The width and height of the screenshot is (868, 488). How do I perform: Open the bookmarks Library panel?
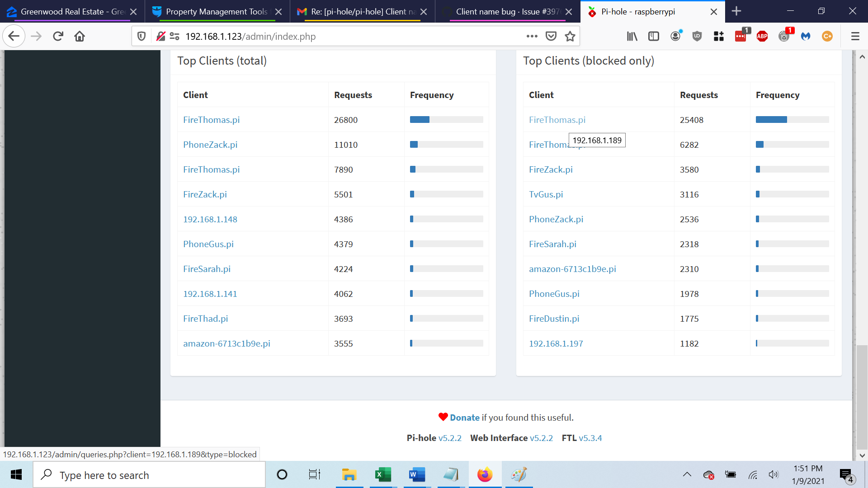point(632,36)
